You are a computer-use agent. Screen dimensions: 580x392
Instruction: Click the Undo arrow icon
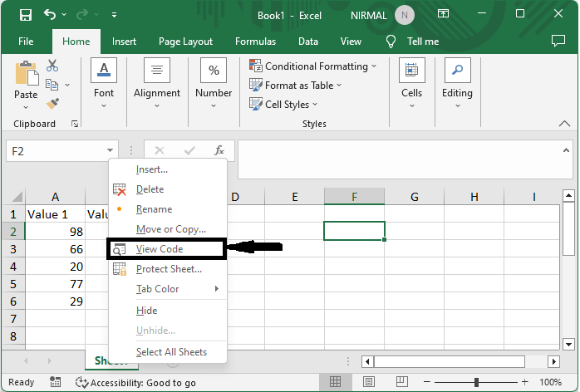(x=50, y=14)
